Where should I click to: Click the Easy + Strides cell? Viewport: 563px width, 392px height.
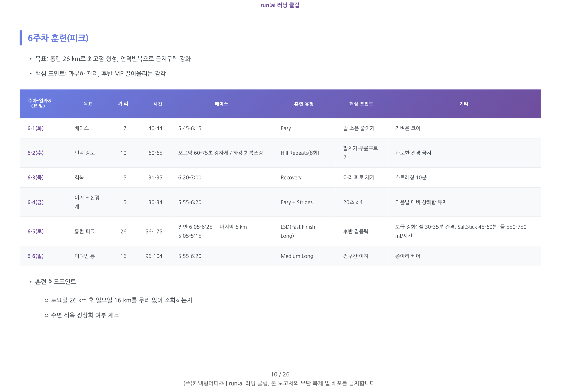click(297, 202)
